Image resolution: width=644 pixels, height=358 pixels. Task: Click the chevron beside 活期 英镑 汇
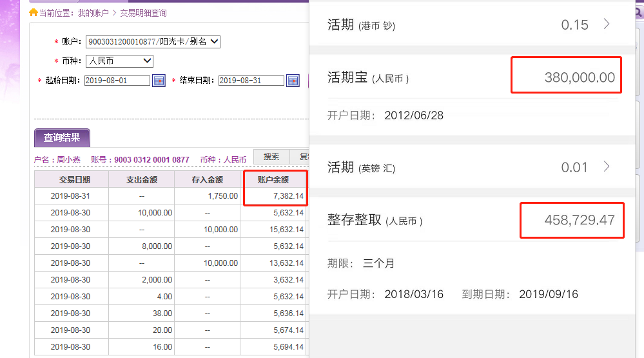click(606, 167)
